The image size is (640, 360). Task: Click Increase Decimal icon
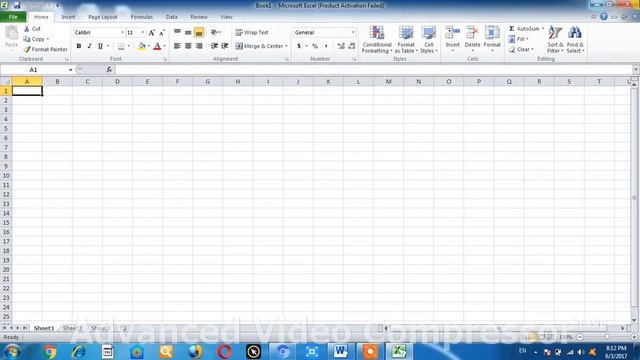click(341, 46)
